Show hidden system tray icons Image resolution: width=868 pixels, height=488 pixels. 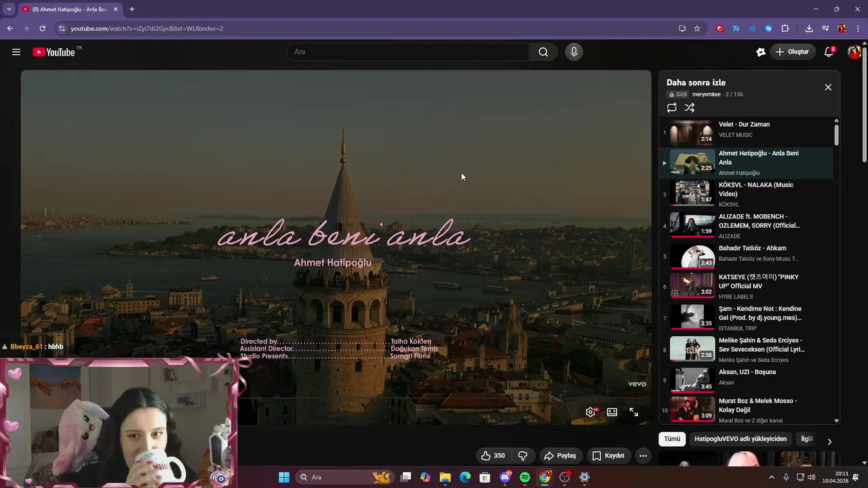tap(771, 477)
